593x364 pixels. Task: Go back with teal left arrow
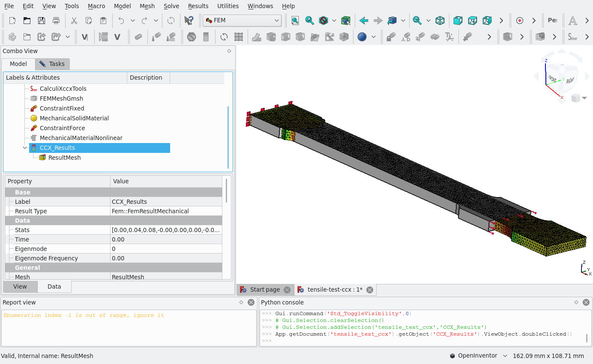[x=364, y=20]
